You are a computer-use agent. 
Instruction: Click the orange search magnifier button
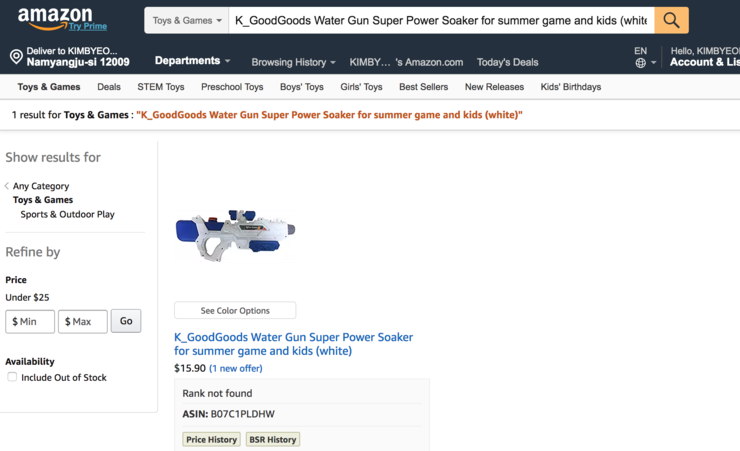tap(671, 20)
